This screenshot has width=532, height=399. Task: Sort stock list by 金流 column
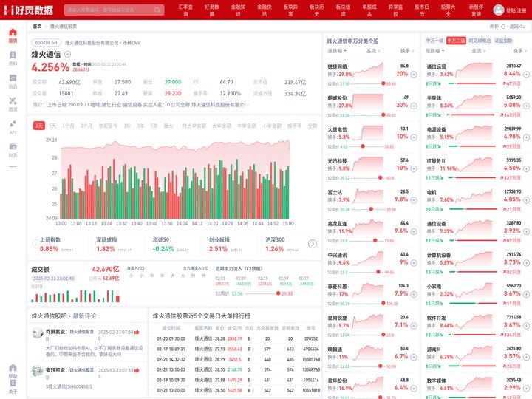point(373,51)
